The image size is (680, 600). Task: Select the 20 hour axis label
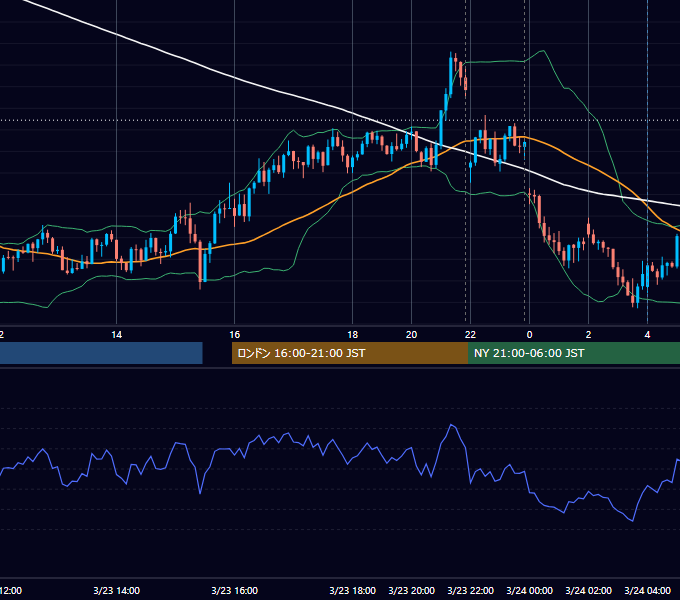pos(412,335)
